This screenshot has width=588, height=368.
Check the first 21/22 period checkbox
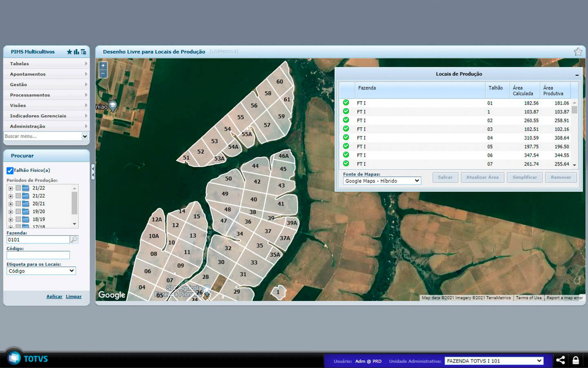pos(18,188)
